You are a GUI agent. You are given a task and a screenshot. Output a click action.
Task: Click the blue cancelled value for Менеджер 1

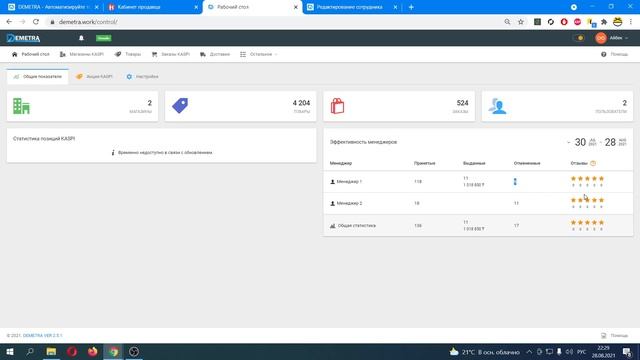(515, 182)
